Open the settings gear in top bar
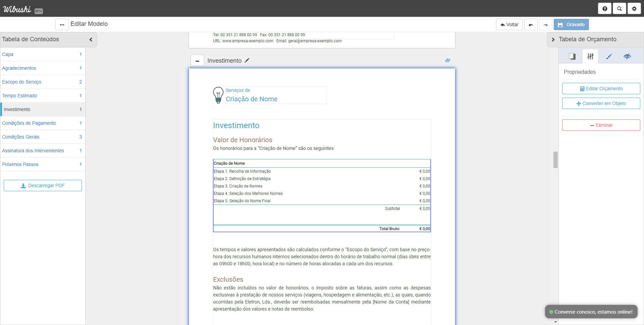 click(634, 9)
